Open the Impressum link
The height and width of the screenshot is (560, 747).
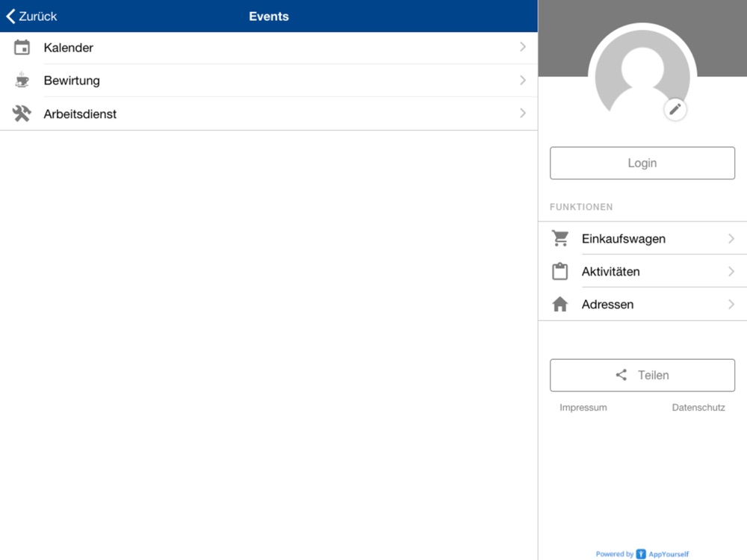pos(583,408)
